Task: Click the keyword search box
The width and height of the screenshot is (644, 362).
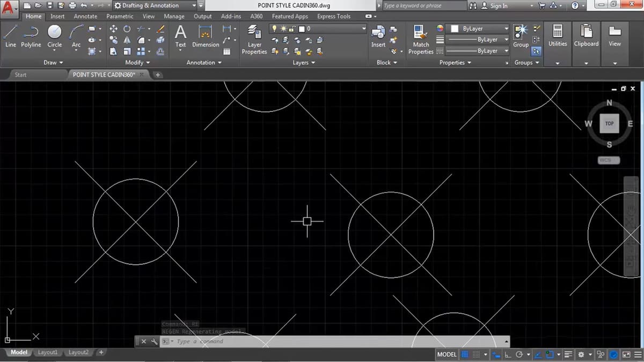Action: (424, 5)
